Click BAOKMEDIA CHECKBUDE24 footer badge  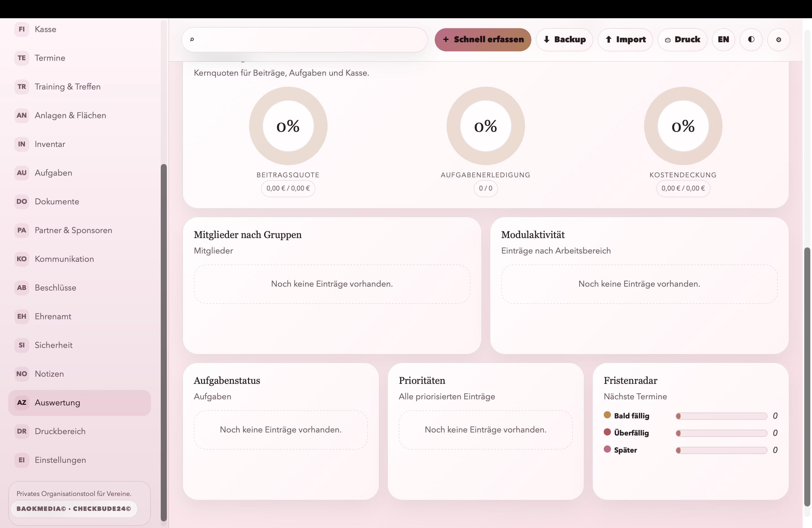click(x=74, y=509)
